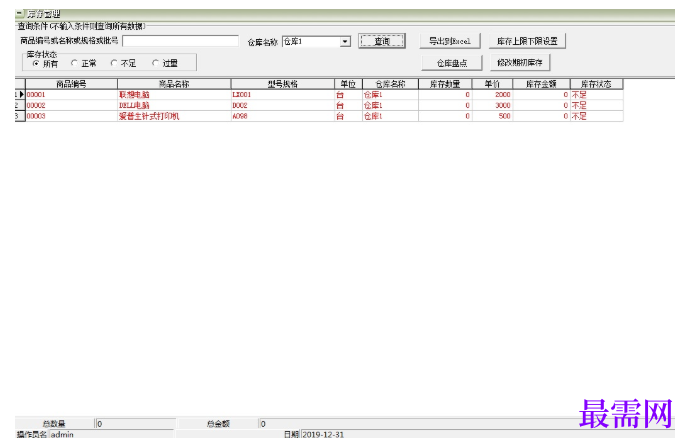The image size is (691, 445).
Task: Select the 所有 stock status radio
Action: click(36, 63)
